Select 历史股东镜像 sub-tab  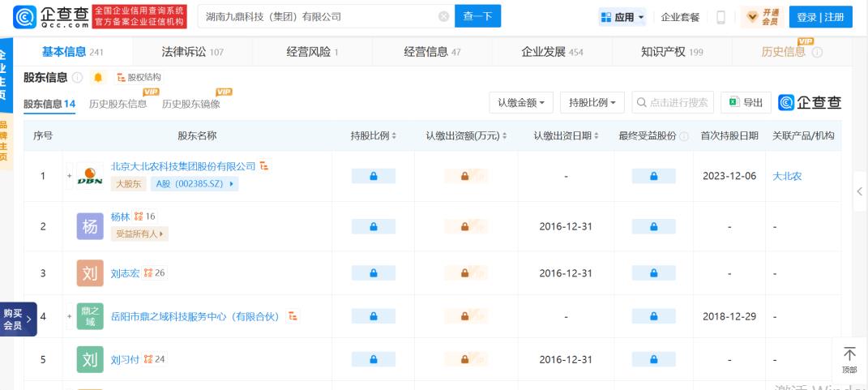tap(191, 104)
